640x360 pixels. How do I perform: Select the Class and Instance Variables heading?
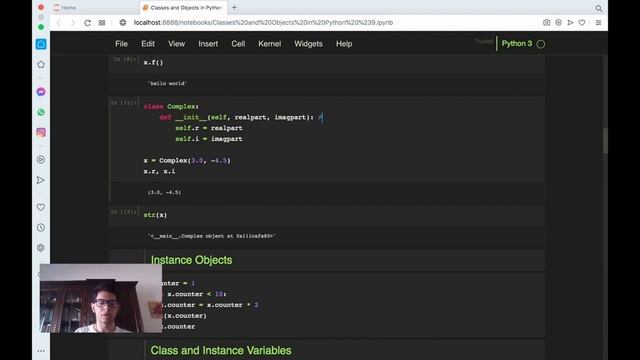221,350
